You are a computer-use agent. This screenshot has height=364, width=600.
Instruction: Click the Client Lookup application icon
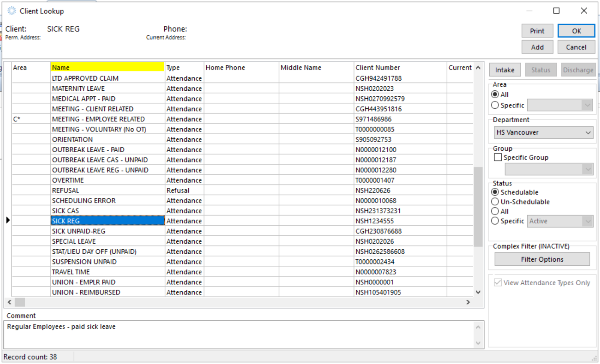12,10
